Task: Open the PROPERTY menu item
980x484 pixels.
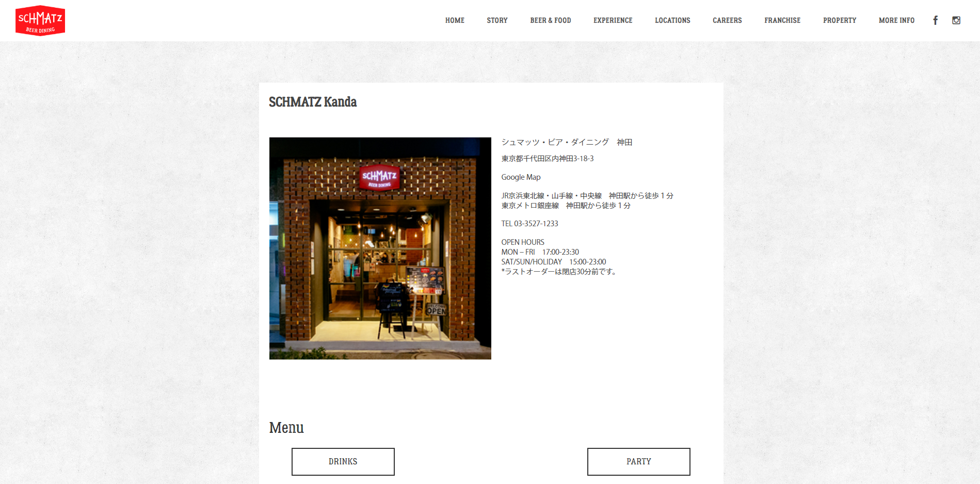Action: coord(840,20)
